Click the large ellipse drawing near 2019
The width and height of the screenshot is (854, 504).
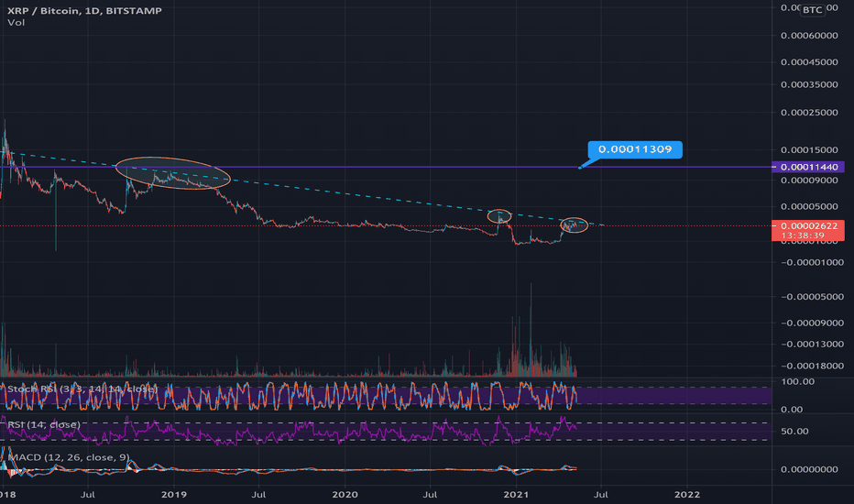coord(172,172)
